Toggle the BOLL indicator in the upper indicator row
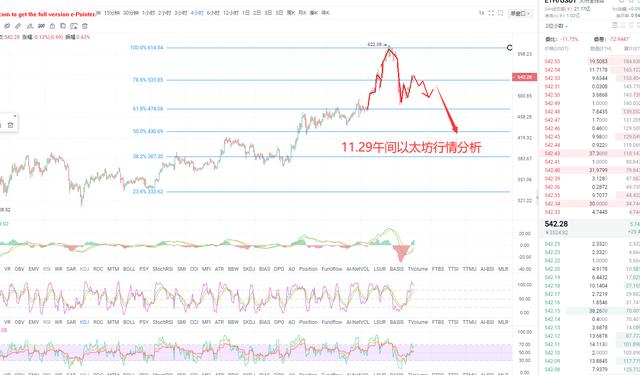640x375 pixels. point(129,269)
